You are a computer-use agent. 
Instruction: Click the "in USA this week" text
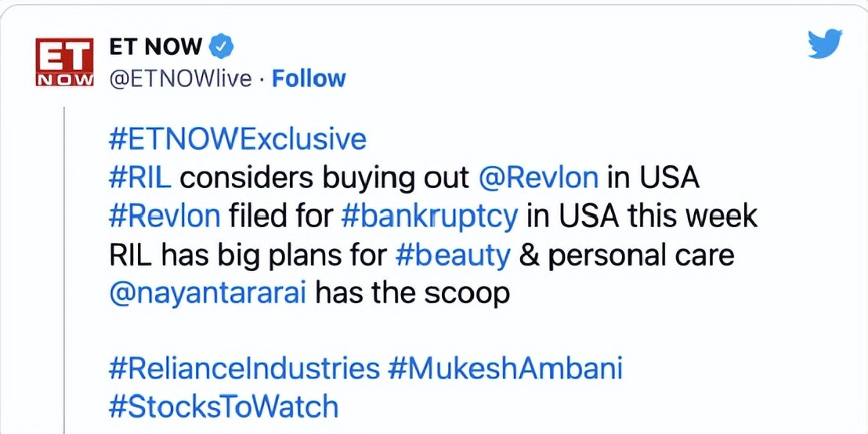click(x=642, y=215)
